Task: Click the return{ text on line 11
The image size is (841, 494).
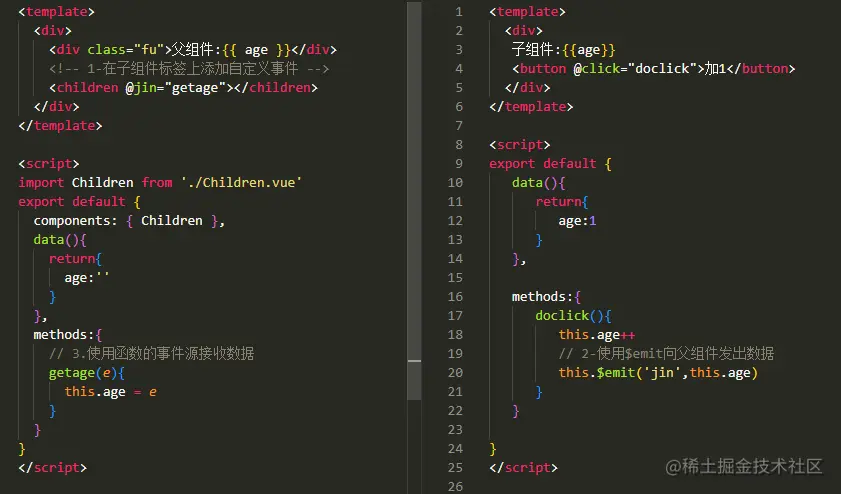Action: (562, 202)
